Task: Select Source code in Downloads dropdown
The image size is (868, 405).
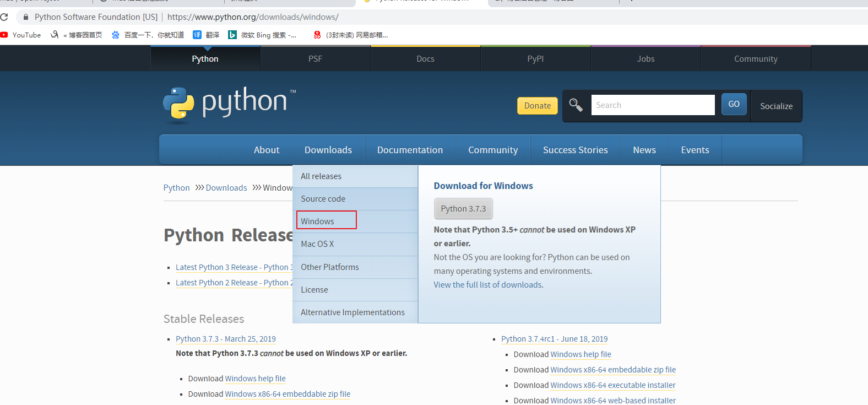Action: pos(355,199)
